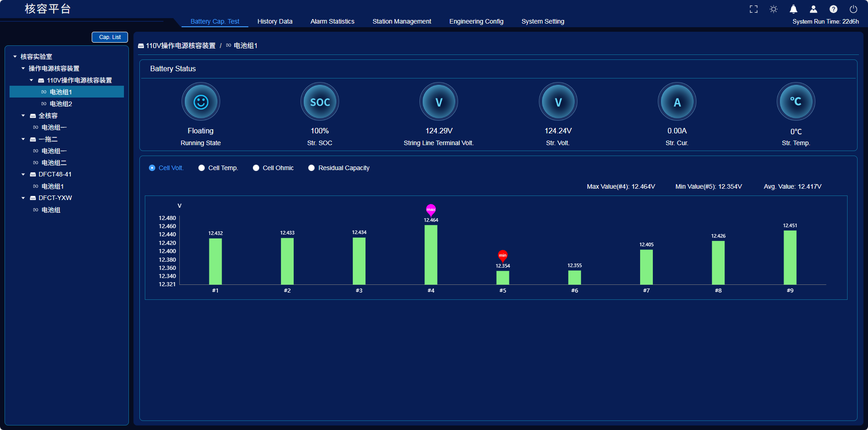The image size is (868, 430).
Task: Open the Alarm Statistics tab
Action: [x=332, y=21]
